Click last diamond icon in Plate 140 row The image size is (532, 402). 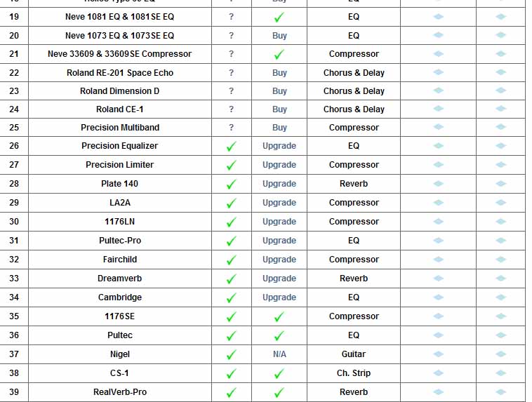pyautogui.click(x=501, y=184)
